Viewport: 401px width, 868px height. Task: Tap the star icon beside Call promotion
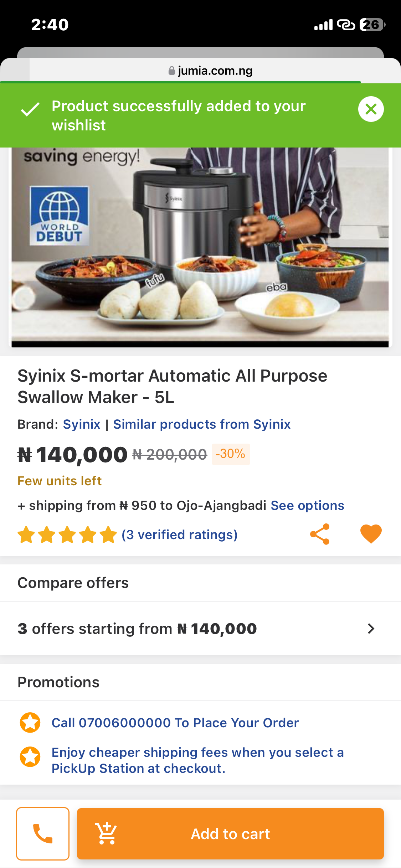30,723
